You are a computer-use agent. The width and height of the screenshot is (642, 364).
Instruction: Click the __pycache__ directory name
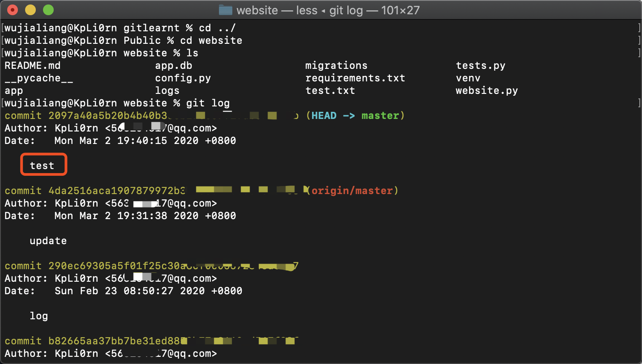(39, 78)
